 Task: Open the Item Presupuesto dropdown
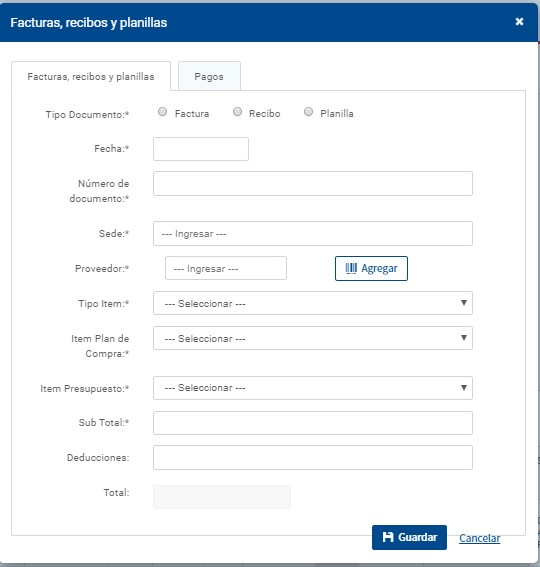[x=313, y=388]
